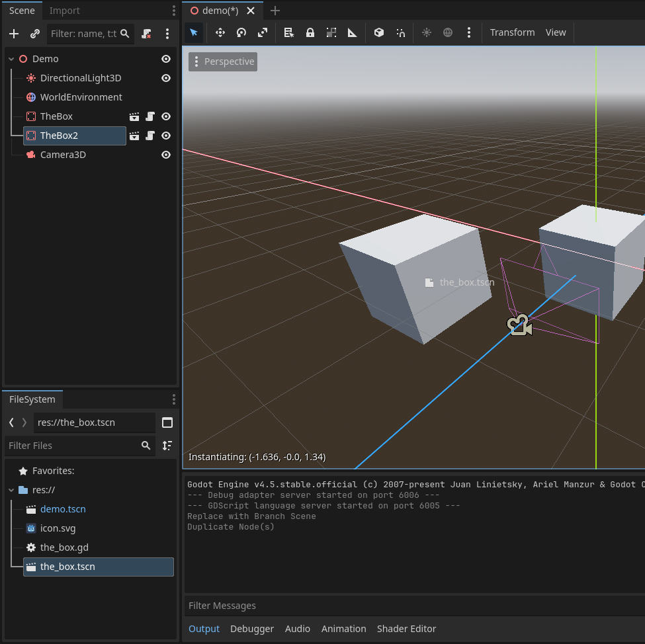The width and height of the screenshot is (645, 644).
Task: Lock the selected node
Action: pos(310,32)
